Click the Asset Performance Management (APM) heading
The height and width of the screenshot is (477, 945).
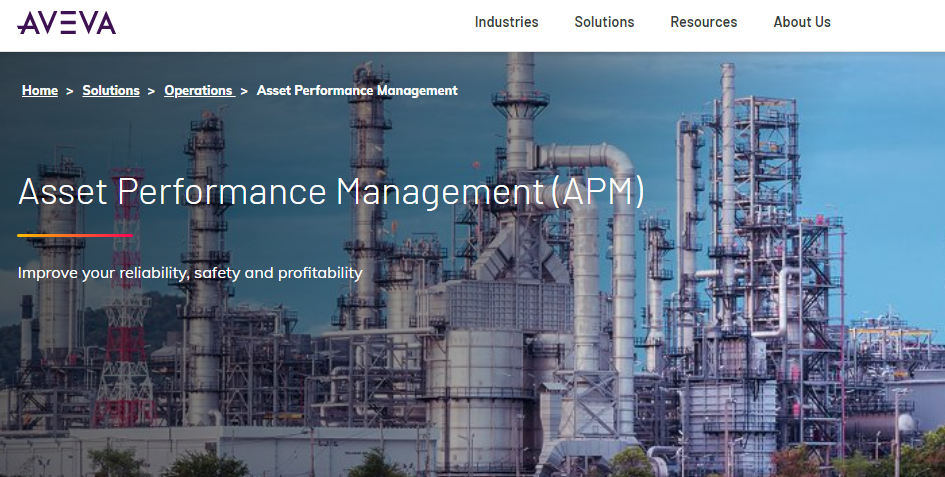[331, 191]
